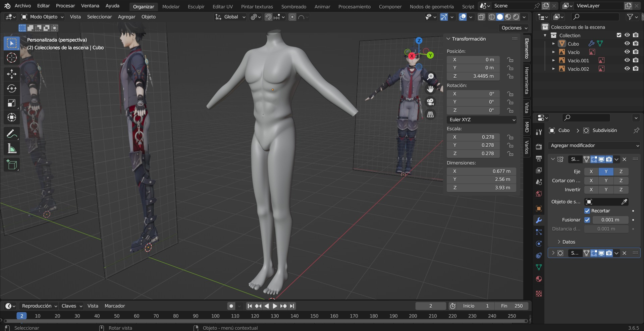Select the Cursor (3D cursor) tool
The image size is (644, 331).
pos(12,58)
